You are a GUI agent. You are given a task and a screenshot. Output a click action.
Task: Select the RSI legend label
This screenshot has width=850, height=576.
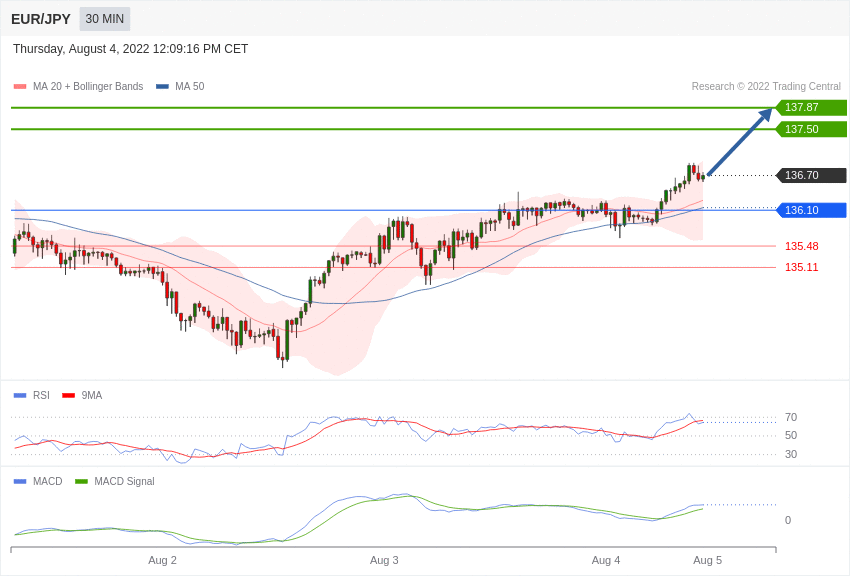pos(41,396)
